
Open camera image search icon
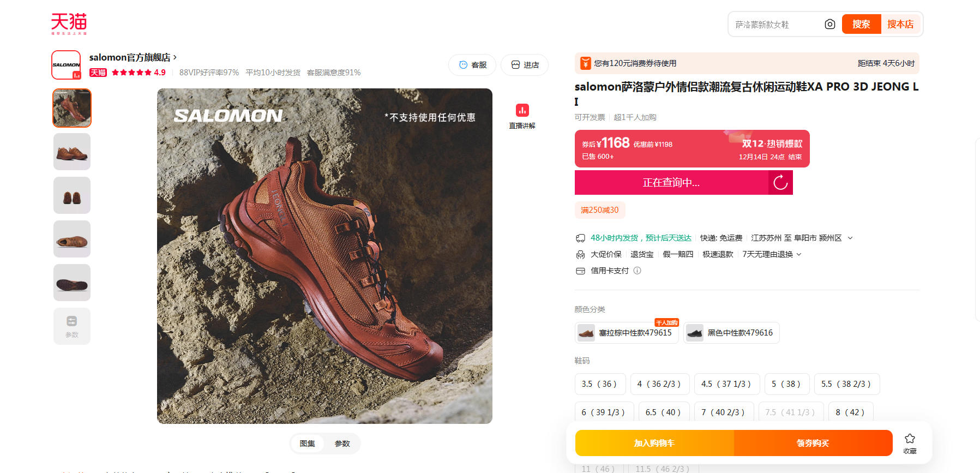tap(829, 24)
